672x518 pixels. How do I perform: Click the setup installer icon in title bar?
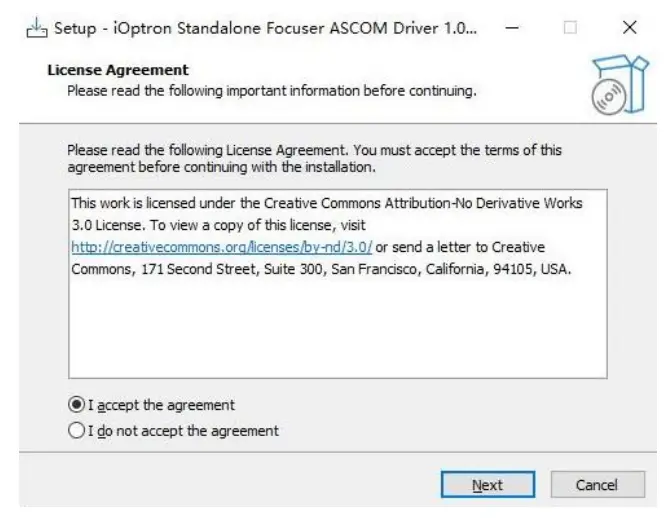(x=35, y=28)
